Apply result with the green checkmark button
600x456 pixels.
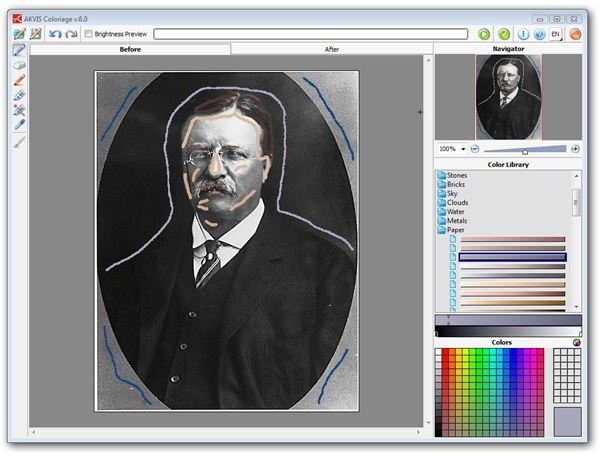[504, 34]
